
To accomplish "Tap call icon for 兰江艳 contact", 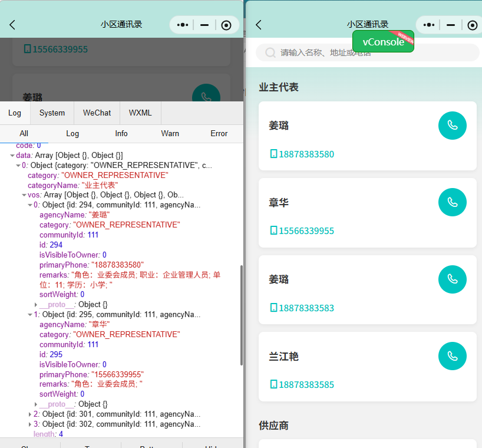I will 452,356.
